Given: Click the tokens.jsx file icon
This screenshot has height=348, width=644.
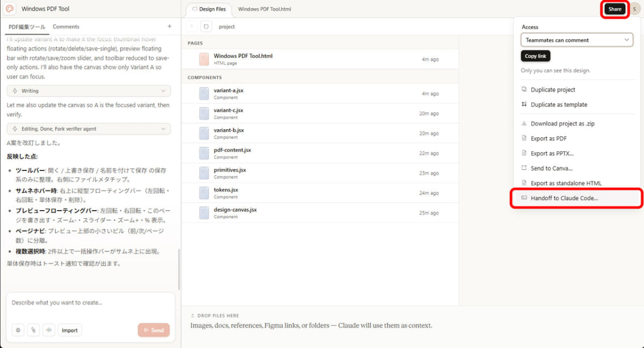Looking at the screenshot, I should (204, 193).
